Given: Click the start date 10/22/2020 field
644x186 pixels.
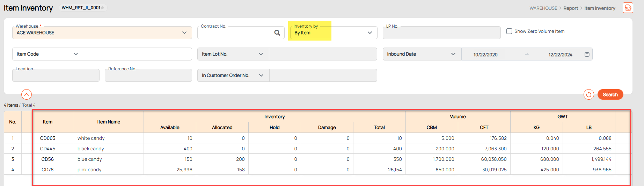Looking at the screenshot, I should tap(485, 55).
